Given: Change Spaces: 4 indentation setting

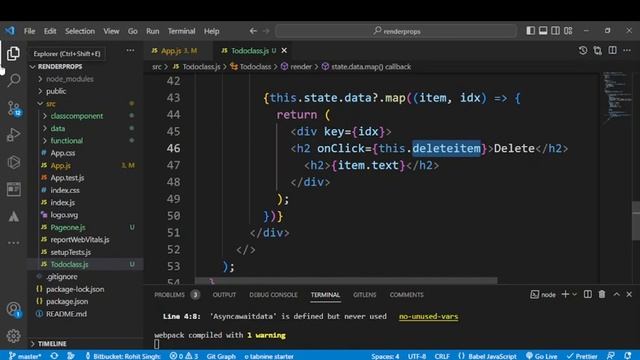Looking at the screenshot, I should 385,356.
